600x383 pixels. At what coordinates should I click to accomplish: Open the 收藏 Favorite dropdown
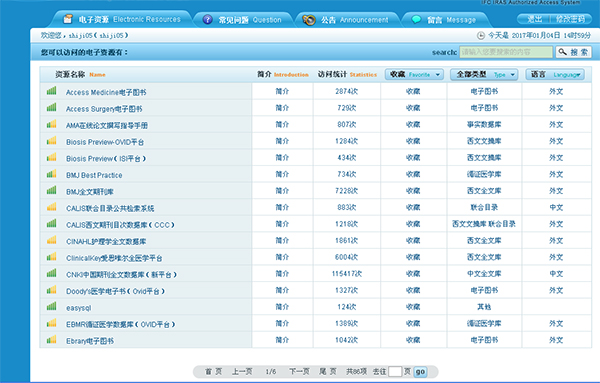click(414, 74)
